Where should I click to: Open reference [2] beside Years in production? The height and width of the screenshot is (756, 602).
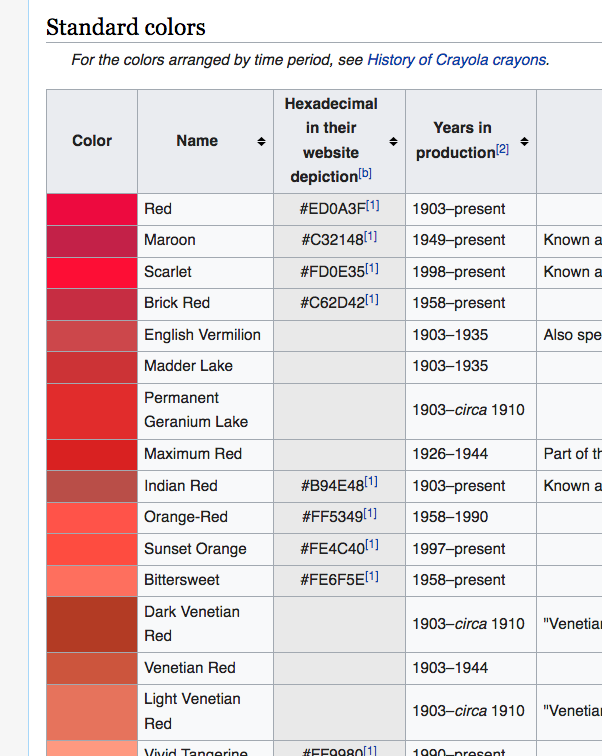point(503,150)
